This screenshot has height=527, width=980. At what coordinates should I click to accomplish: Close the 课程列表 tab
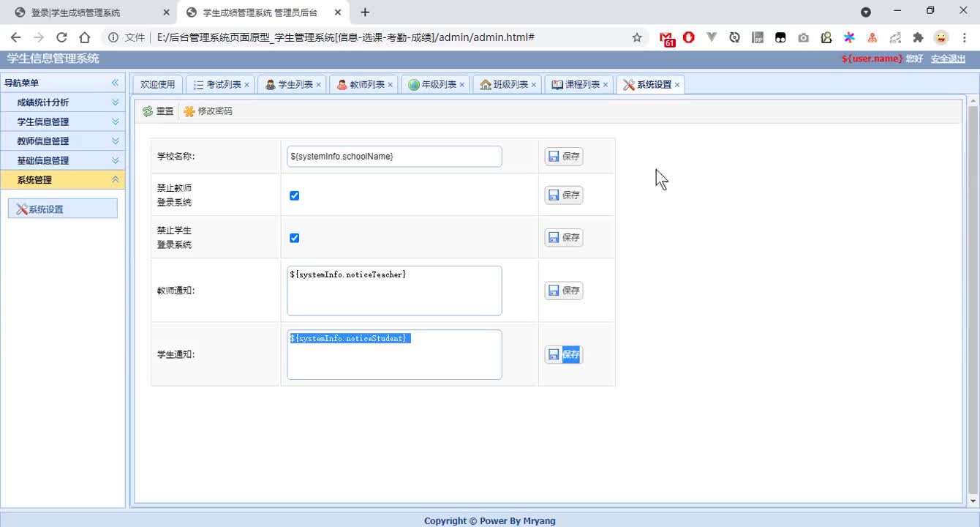(605, 85)
